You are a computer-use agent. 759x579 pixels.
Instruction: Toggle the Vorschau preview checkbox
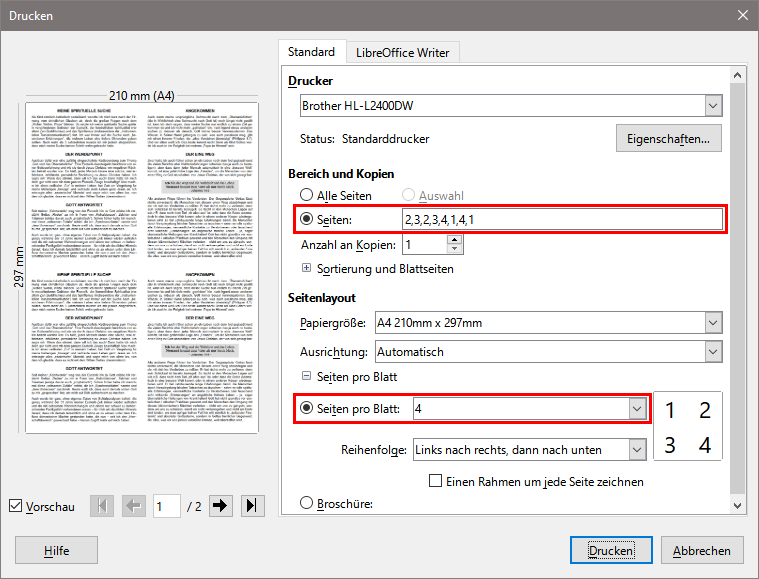15,507
